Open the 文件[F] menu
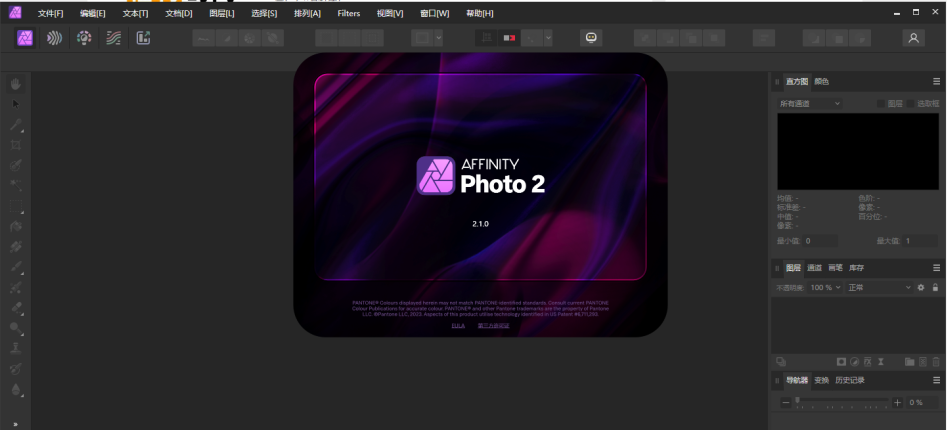 click(x=50, y=13)
